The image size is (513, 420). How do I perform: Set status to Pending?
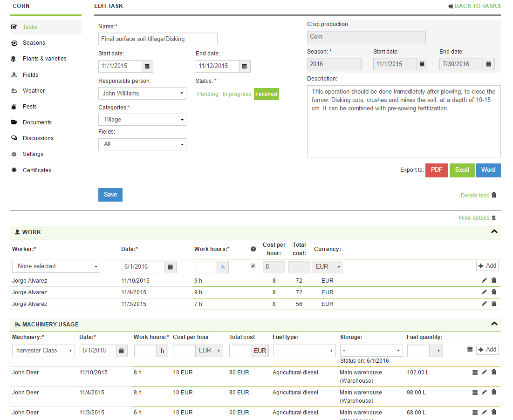207,94
